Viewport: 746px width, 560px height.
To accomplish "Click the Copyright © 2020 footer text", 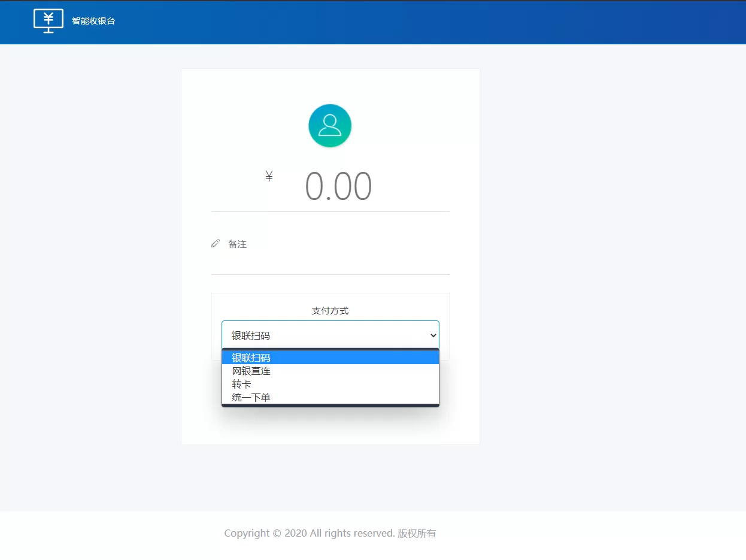I will pos(308,533).
